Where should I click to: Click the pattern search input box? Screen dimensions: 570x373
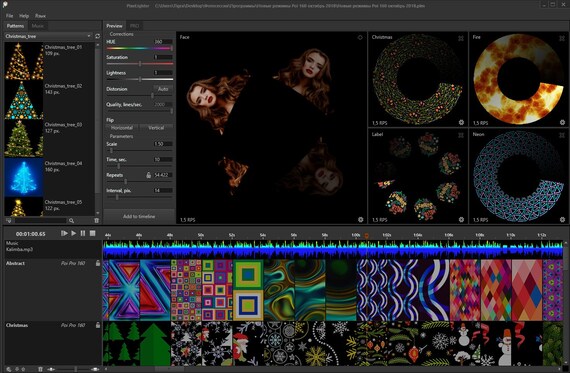(40, 221)
